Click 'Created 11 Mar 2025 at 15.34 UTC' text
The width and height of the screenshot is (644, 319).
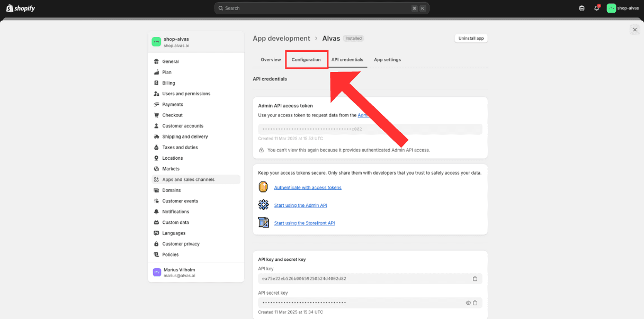click(x=290, y=312)
